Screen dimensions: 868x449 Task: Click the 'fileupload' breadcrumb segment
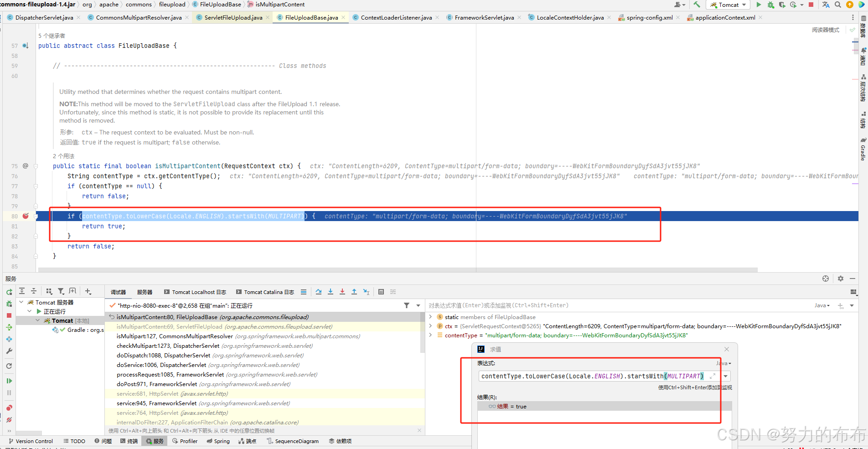(x=172, y=5)
